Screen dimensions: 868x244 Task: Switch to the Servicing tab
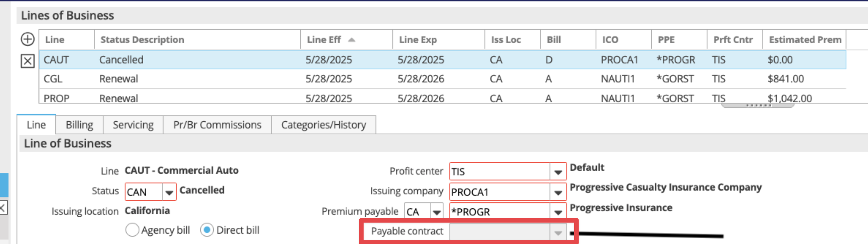pyautogui.click(x=133, y=125)
